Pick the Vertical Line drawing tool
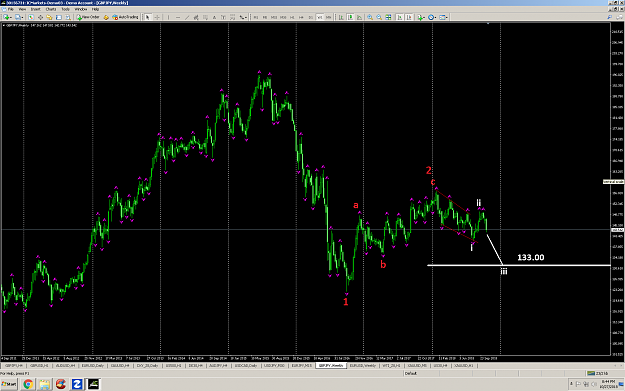 point(168,17)
